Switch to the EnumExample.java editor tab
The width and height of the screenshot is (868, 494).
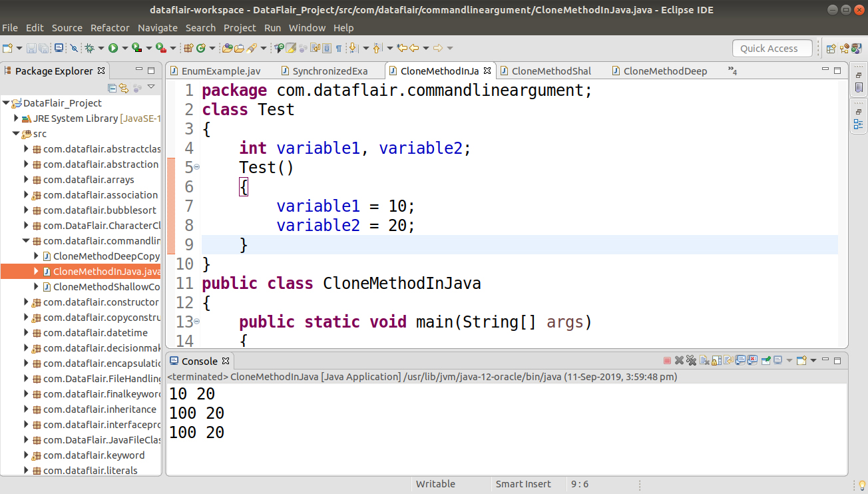pyautogui.click(x=215, y=71)
